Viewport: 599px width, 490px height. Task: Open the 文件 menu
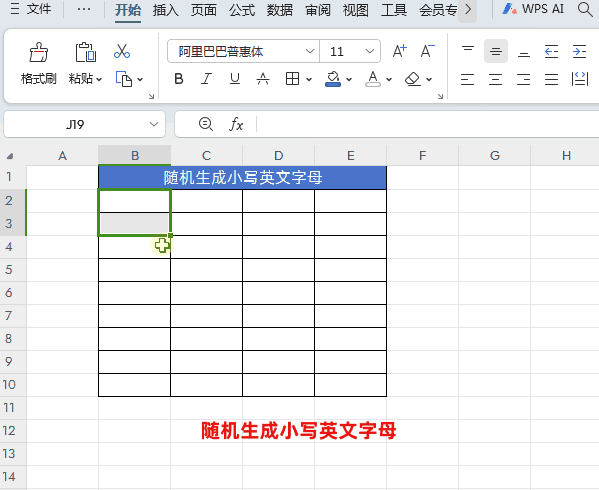coord(39,9)
